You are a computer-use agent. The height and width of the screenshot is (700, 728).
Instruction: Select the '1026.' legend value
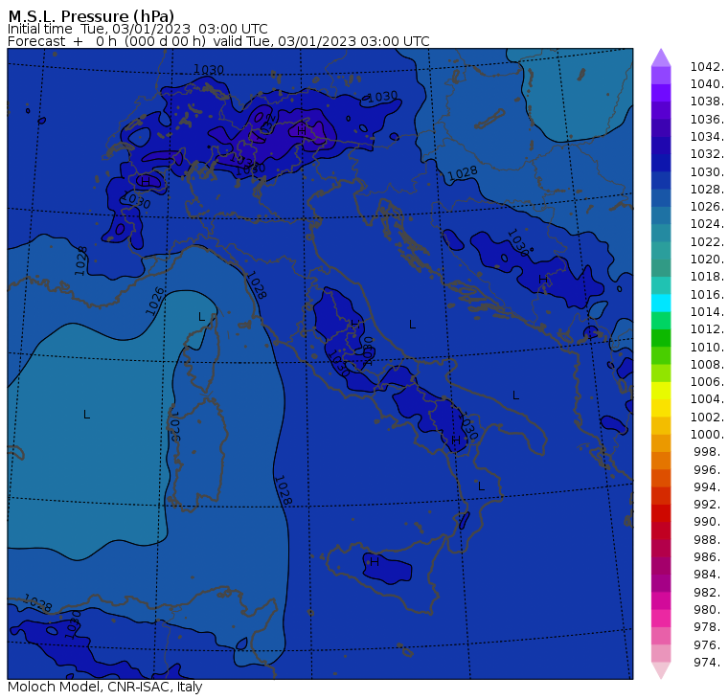point(707,206)
